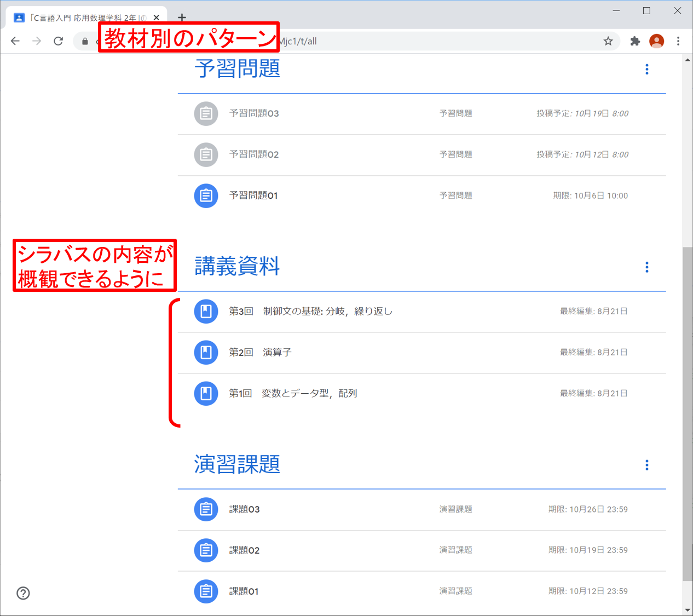
Task: Click 予習問題 topic label on 予習問題02 row
Action: [x=455, y=154]
